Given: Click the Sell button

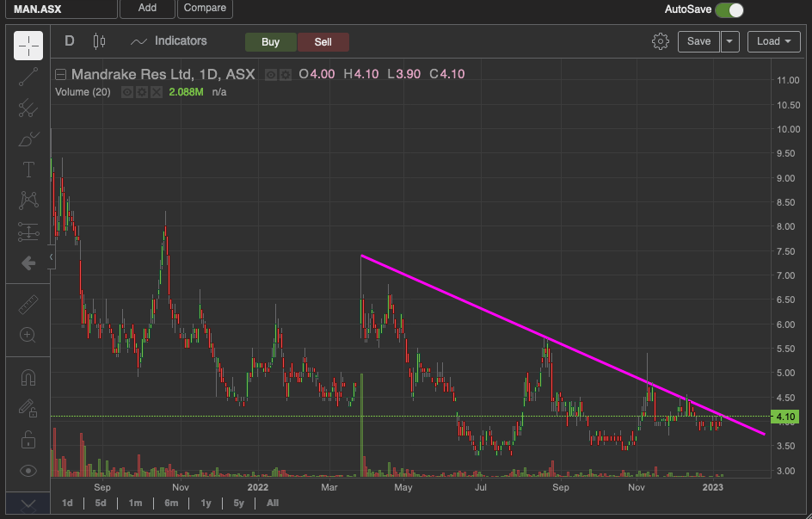Looking at the screenshot, I should 323,42.
